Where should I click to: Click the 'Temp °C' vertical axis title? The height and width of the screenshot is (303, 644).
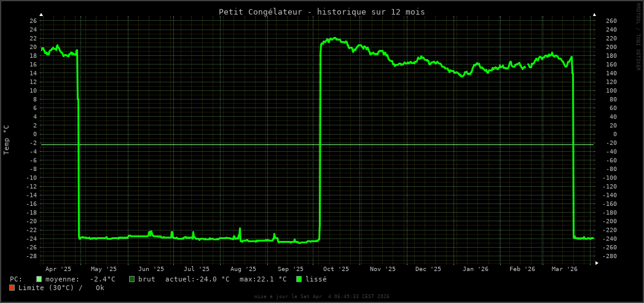coord(7,140)
